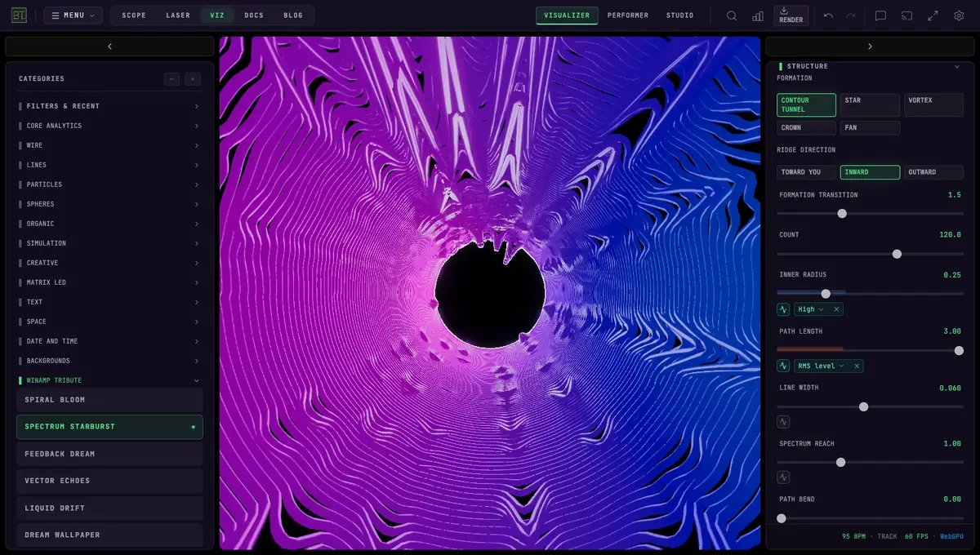This screenshot has height=555, width=980.
Task: Expand the Matrix LED category
Action: [x=109, y=282]
